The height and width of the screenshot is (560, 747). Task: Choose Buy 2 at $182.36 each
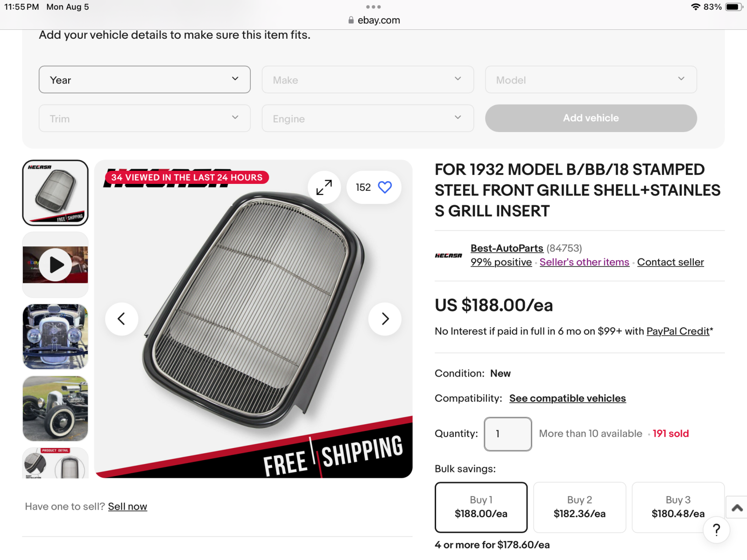(579, 507)
